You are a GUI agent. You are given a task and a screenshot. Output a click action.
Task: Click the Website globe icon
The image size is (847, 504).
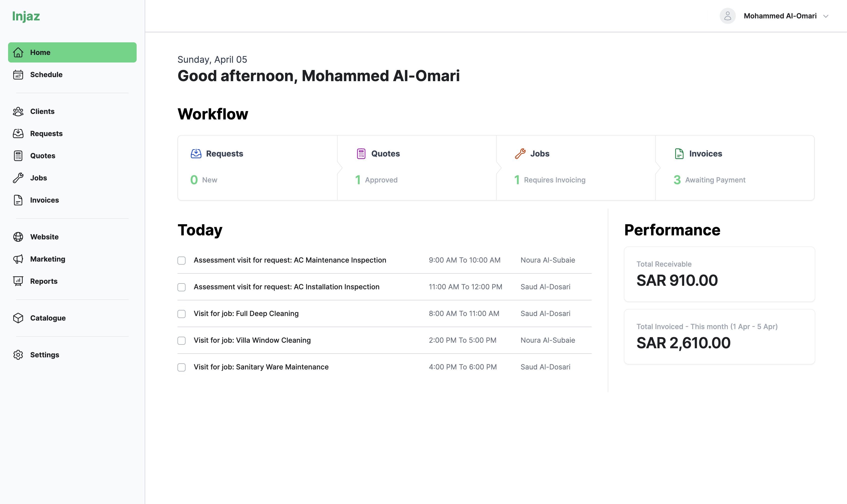click(x=18, y=237)
